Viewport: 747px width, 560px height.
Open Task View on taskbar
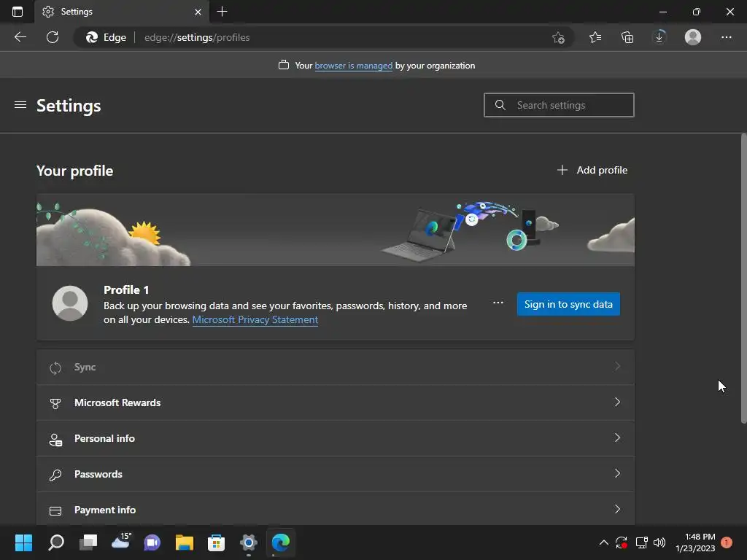click(88, 542)
